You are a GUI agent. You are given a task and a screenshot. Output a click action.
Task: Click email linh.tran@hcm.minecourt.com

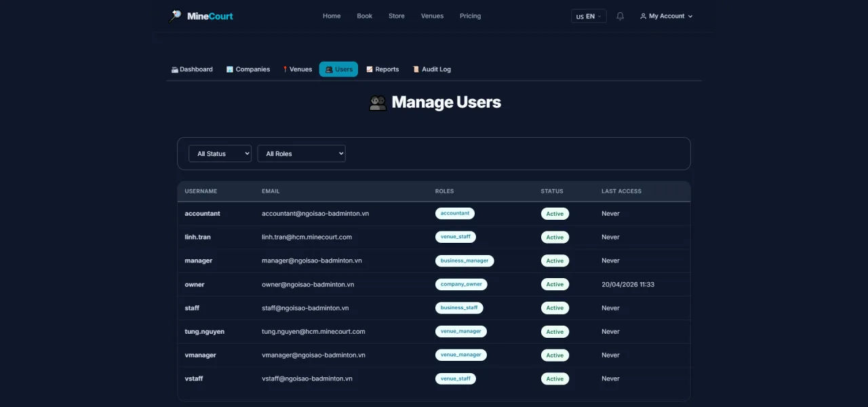point(307,237)
